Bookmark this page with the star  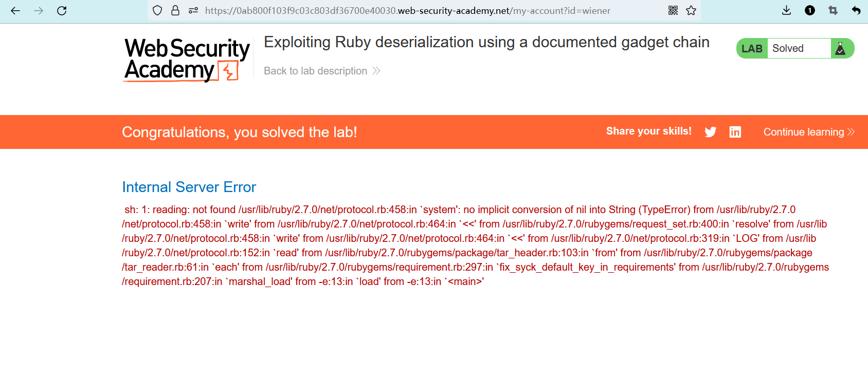point(691,11)
